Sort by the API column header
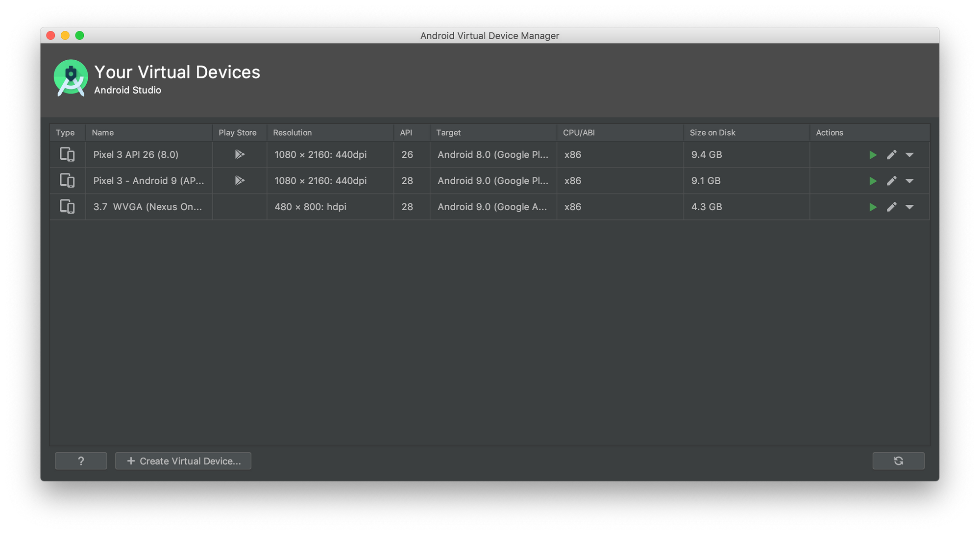This screenshot has height=535, width=980. pyautogui.click(x=406, y=133)
